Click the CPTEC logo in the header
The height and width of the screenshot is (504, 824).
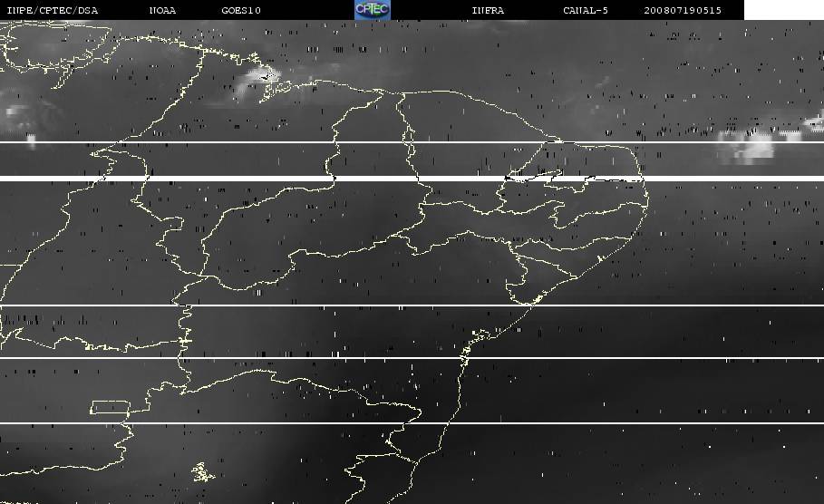[x=372, y=10]
